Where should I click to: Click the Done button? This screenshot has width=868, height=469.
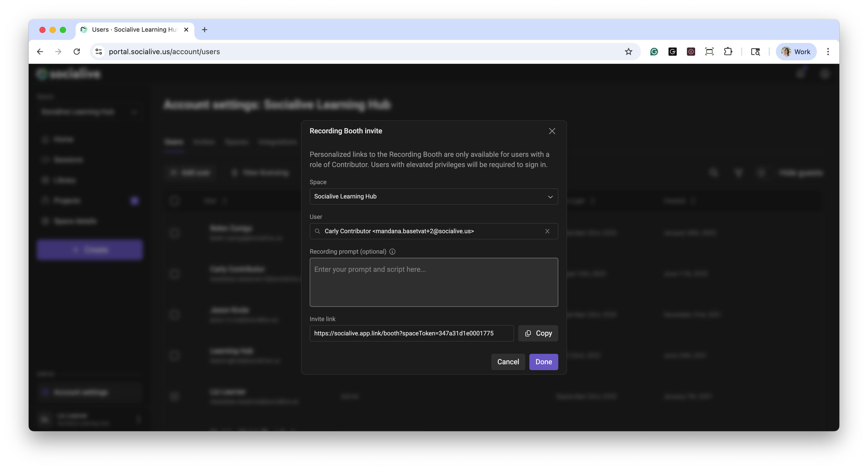coord(543,362)
